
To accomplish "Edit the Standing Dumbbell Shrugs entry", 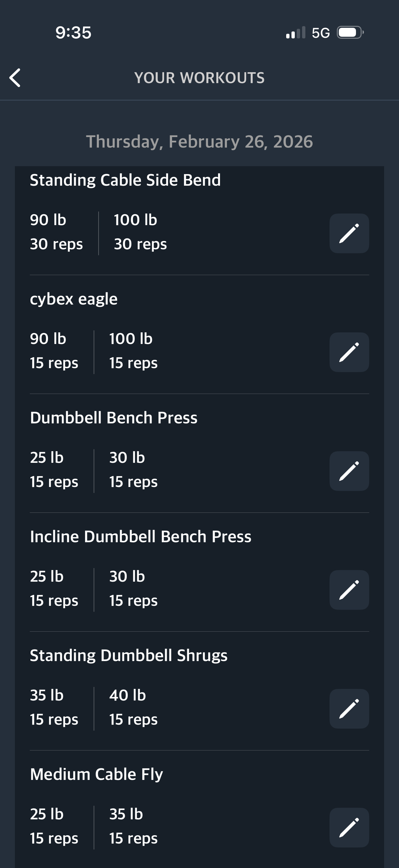I will pos(349,709).
